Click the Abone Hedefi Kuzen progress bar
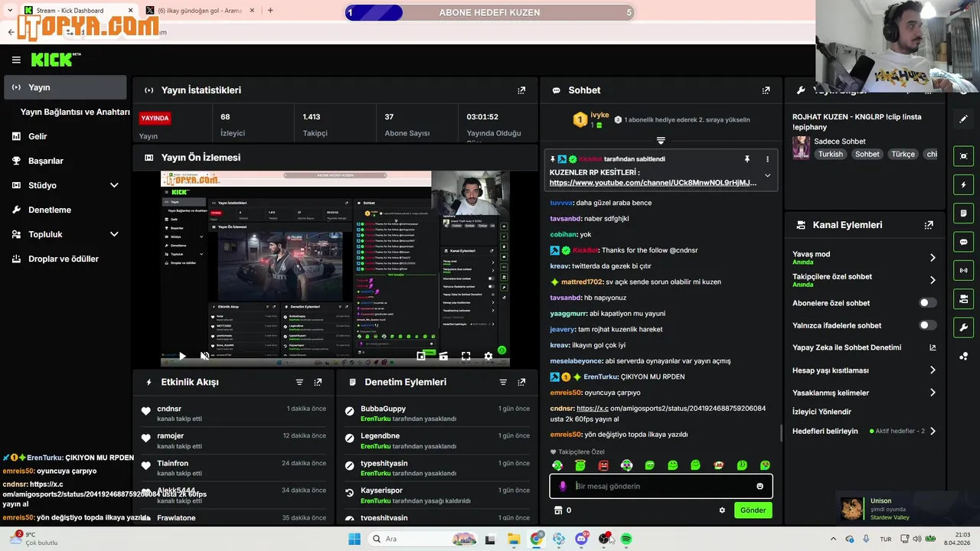This screenshot has width=980, height=551. coord(490,13)
